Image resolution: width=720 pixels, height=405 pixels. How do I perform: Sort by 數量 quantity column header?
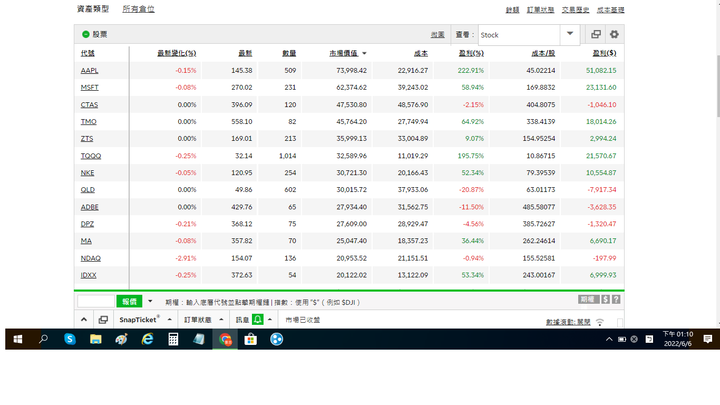pos(289,53)
